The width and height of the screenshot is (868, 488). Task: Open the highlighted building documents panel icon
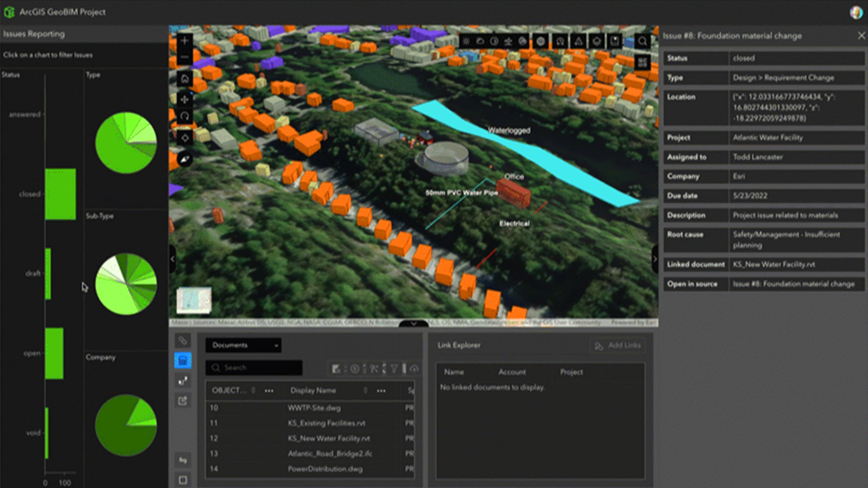(x=182, y=359)
